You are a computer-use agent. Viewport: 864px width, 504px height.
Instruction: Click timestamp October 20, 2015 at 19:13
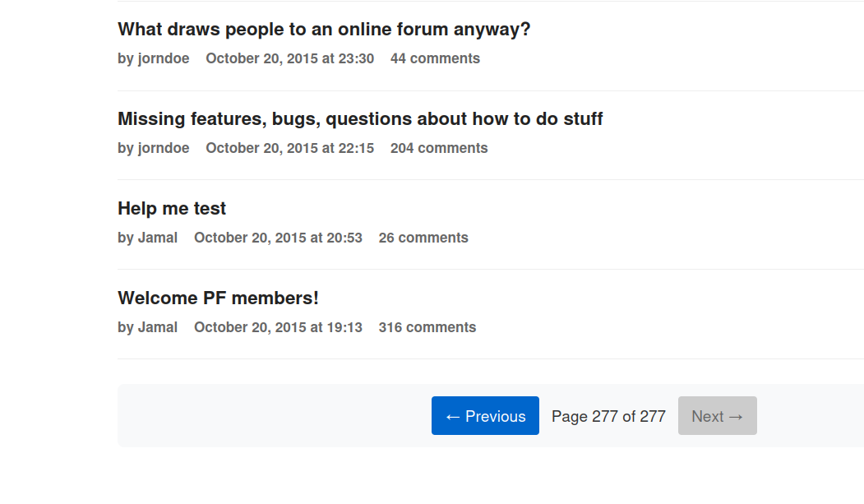point(278,327)
